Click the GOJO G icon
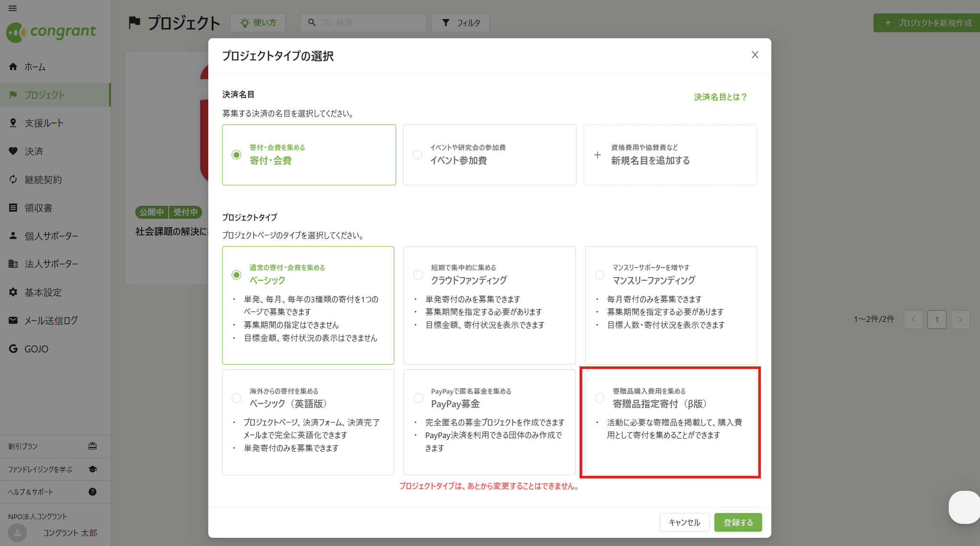980x546 pixels. coord(13,349)
